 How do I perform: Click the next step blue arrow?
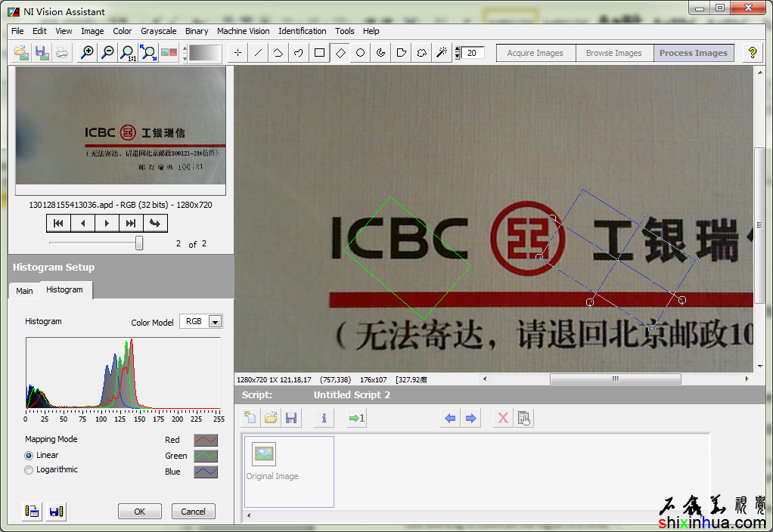pyautogui.click(x=470, y=418)
